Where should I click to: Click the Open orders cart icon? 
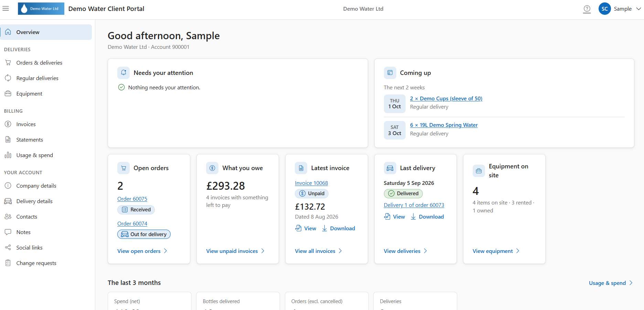click(124, 168)
